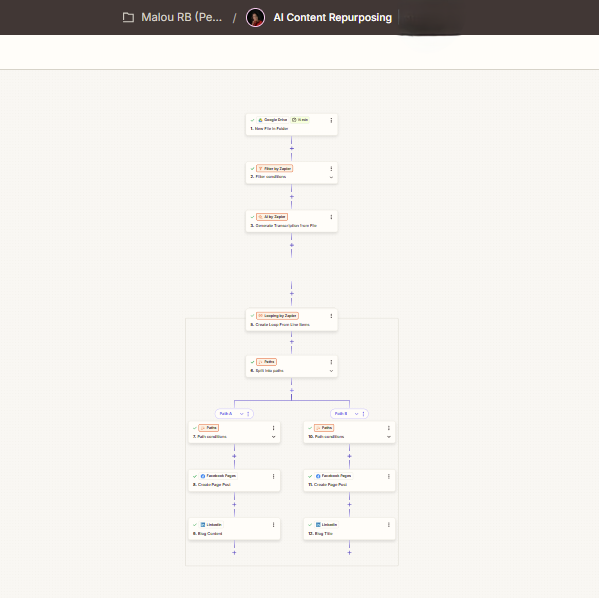Click the Paths badge on step 7

click(209, 428)
